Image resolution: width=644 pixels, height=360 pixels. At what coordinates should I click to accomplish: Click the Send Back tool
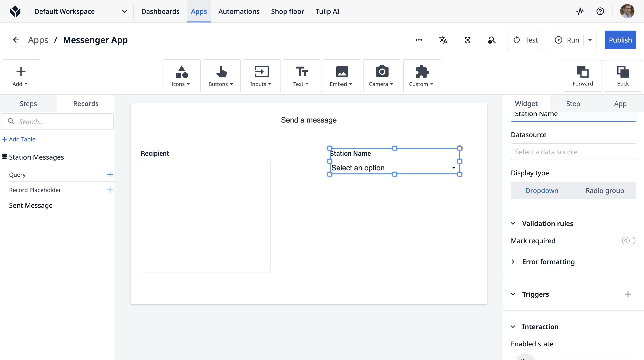(623, 76)
